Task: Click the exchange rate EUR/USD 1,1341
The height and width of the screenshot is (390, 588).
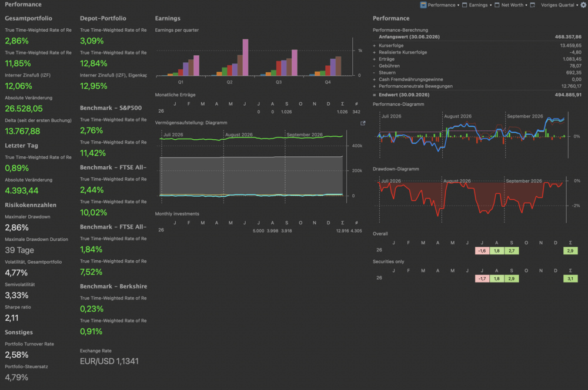Action: tap(109, 361)
